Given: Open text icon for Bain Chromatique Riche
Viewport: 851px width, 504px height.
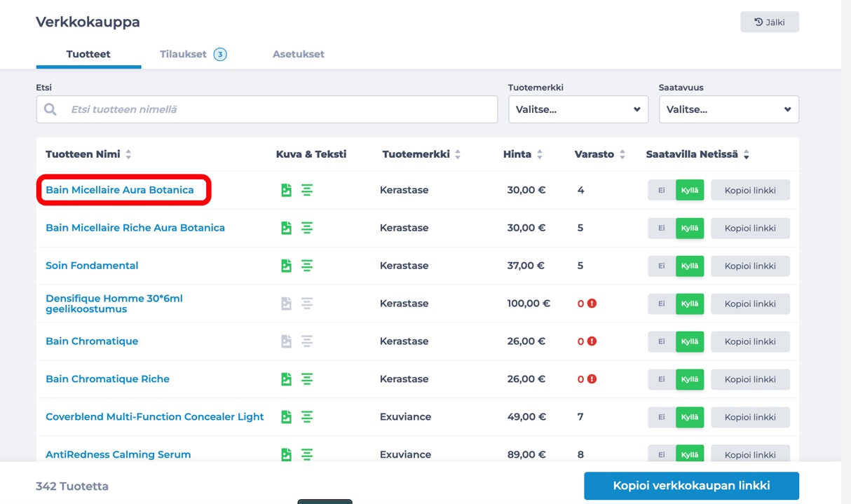Looking at the screenshot, I should point(307,379).
